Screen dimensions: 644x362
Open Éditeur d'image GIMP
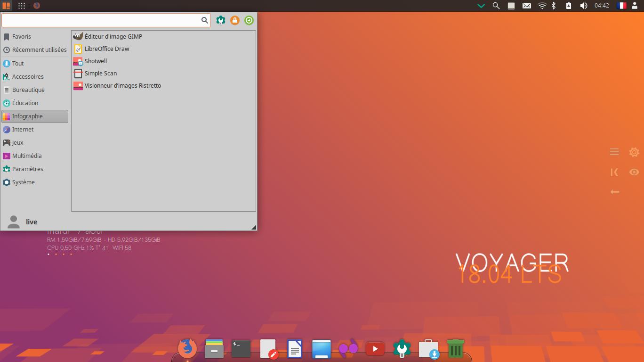pos(163,36)
